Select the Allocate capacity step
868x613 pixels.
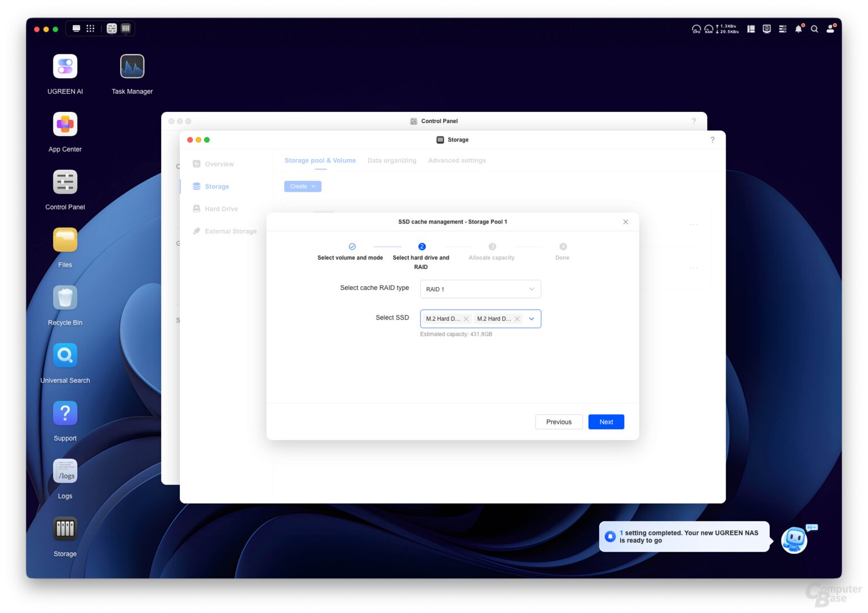[492, 252]
